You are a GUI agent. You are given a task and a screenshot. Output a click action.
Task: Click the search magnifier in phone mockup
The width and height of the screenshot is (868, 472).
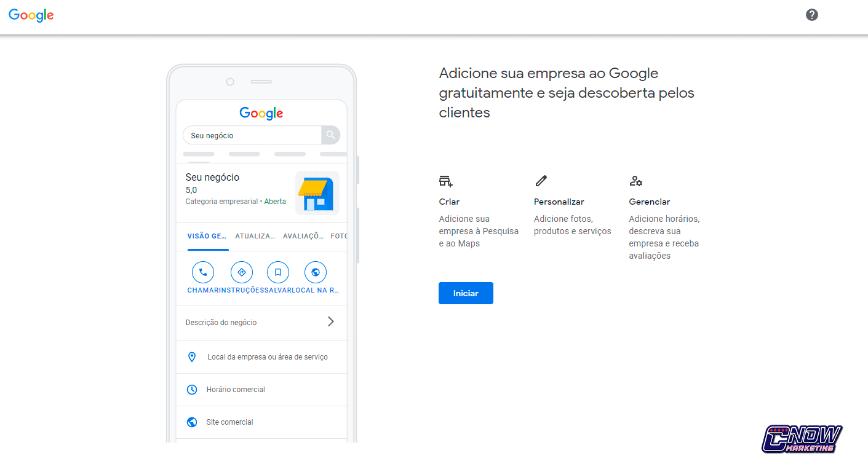click(330, 135)
